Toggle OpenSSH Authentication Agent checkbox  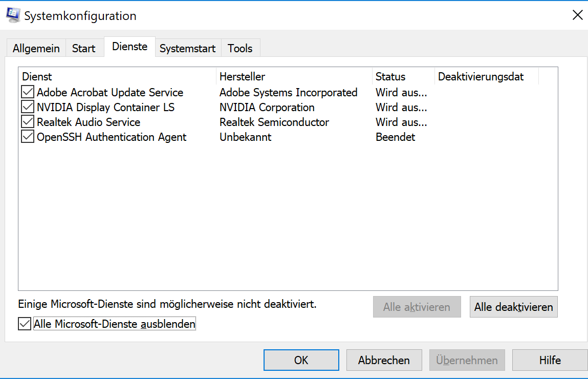27,137
